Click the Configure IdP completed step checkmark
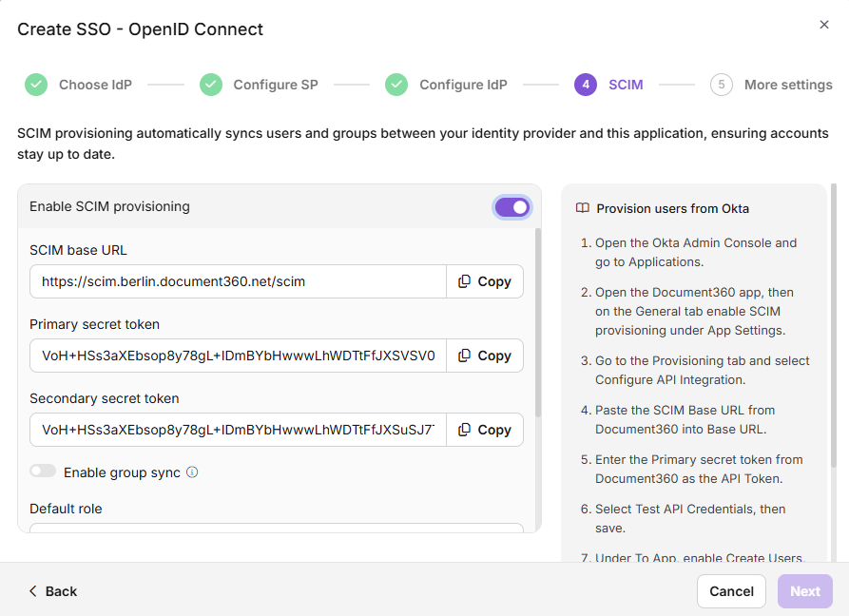Image resolution: width=849 pixels, height=616 pixels. pyautogui.click(x=396, y=85)
